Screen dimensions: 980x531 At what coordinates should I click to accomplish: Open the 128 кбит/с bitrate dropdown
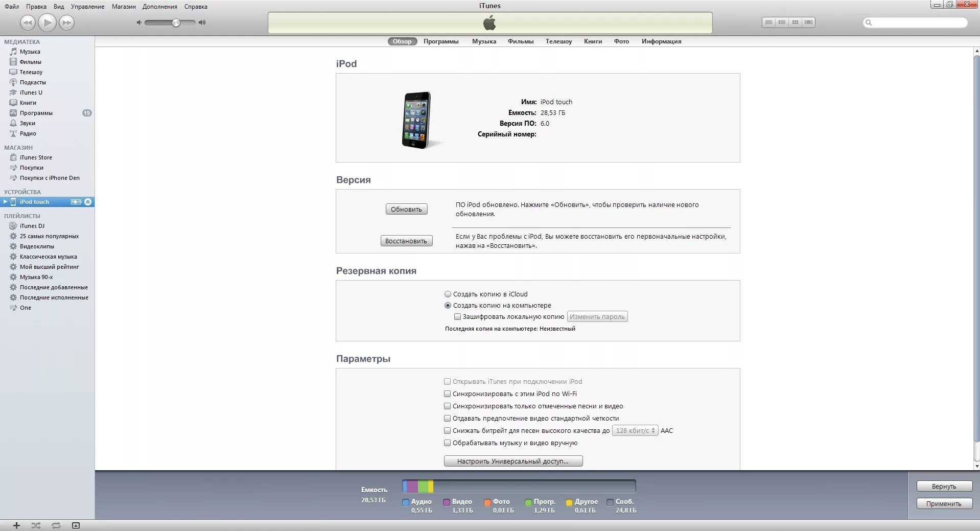tap(635, 430)
